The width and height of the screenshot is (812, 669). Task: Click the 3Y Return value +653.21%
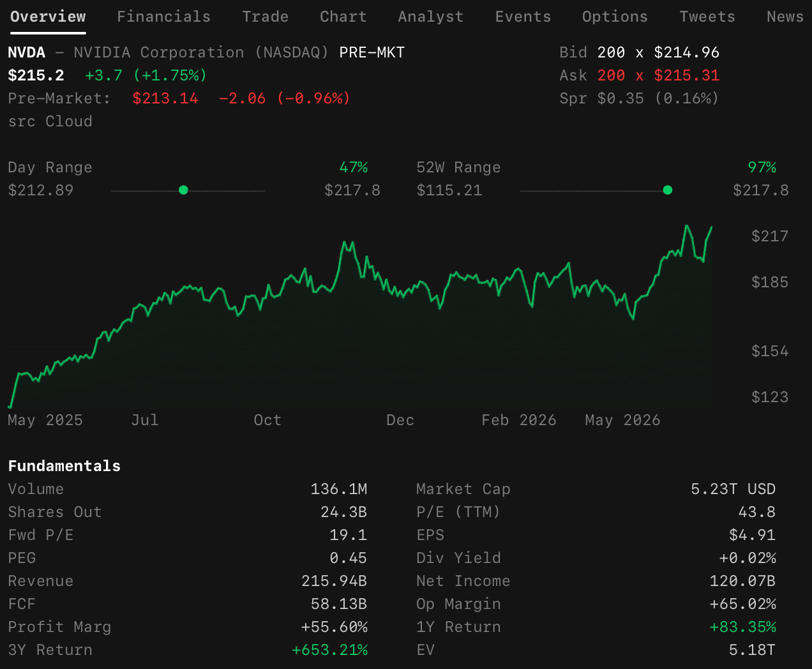pyautogui.click(x=330, y=650)
